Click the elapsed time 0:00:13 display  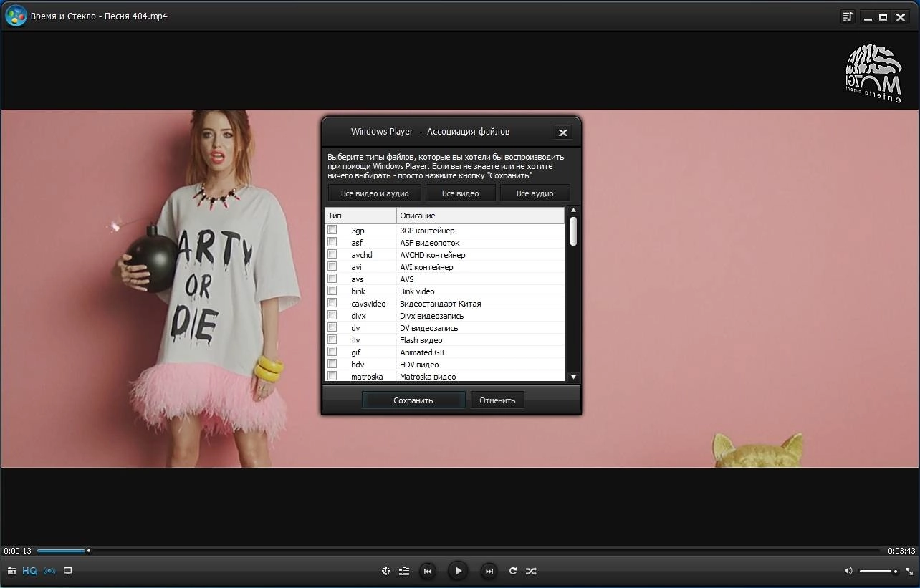[x=18, y=551]
